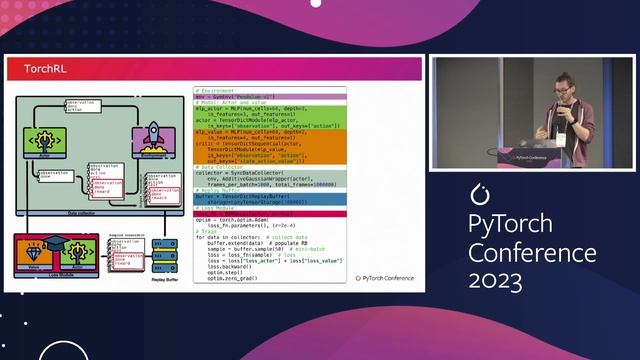
Task: Click the "TorchRL" slide title
Action: click(x=45, y=69)
